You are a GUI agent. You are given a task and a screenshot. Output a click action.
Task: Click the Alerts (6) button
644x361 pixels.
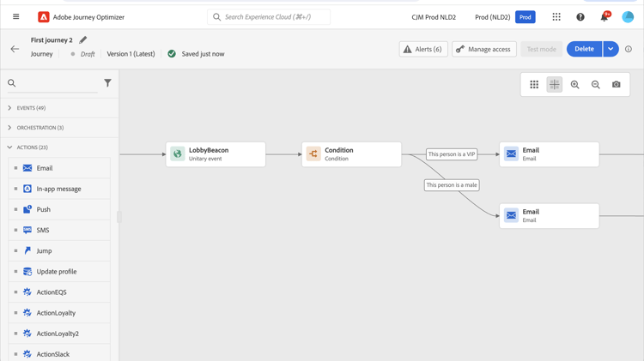tap(423, 49)
